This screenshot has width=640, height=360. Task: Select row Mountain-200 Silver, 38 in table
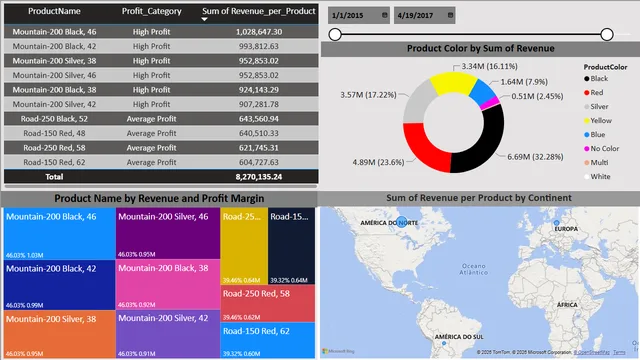click(161, 61)
